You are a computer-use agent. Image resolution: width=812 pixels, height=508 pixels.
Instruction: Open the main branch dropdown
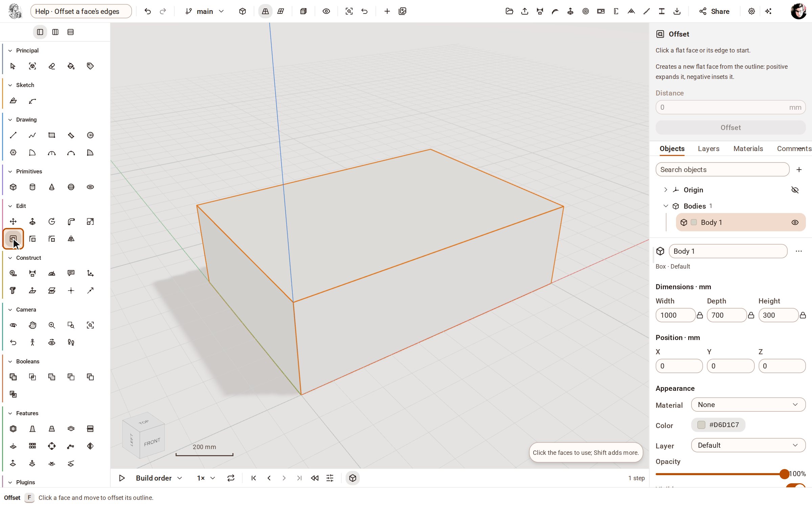tap(205, 11)
